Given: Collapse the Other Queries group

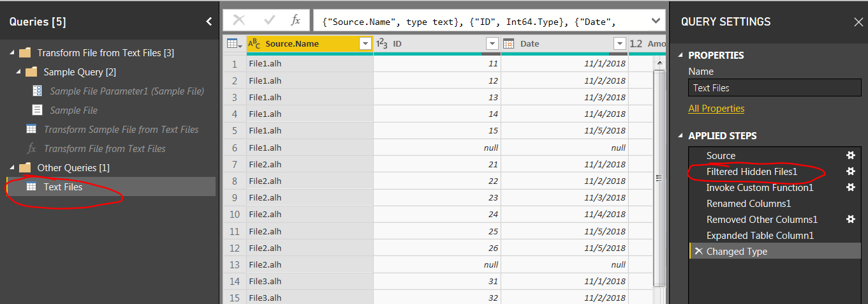Looking at the screenshot, I should pos(11,167).
